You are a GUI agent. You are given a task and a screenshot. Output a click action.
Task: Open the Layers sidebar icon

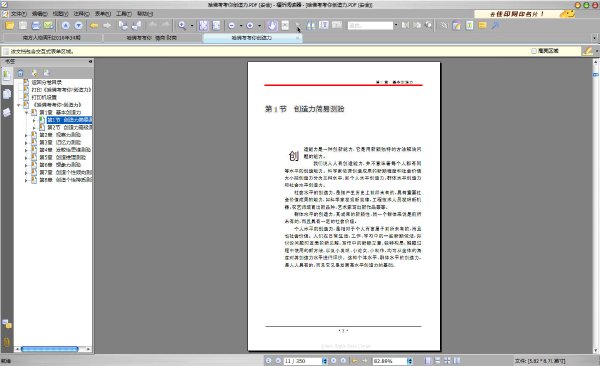pyautogui.click(x=7, y=112)
